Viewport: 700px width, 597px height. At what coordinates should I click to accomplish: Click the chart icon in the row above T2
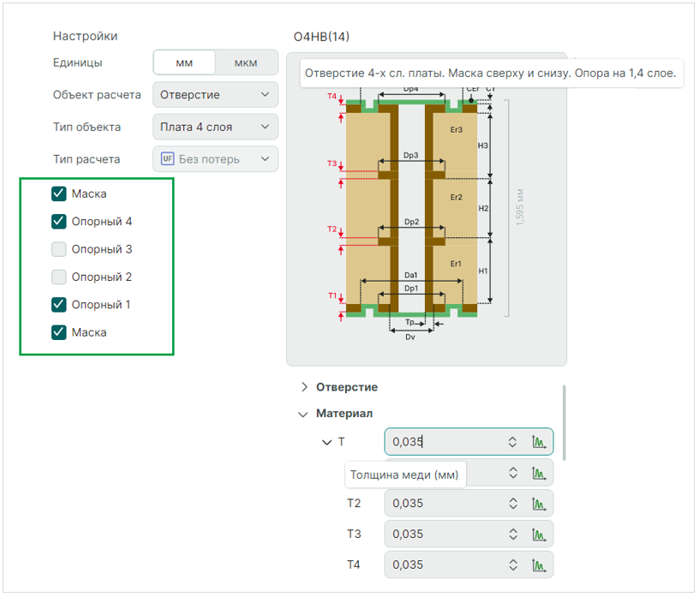(x=539, y=473)
